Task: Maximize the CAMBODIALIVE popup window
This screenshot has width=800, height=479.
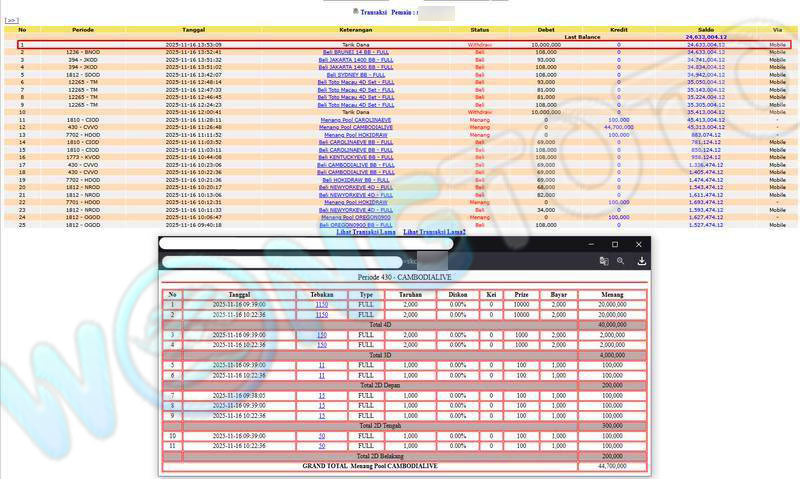Action: [615, 244]
